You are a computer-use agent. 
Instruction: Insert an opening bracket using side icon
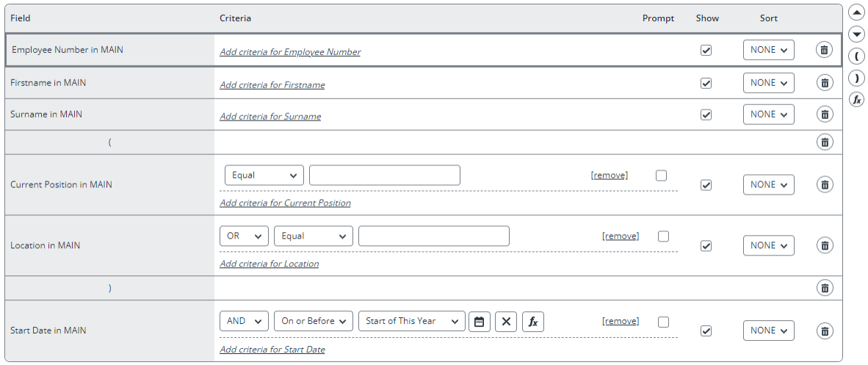[x=856, y=57]
